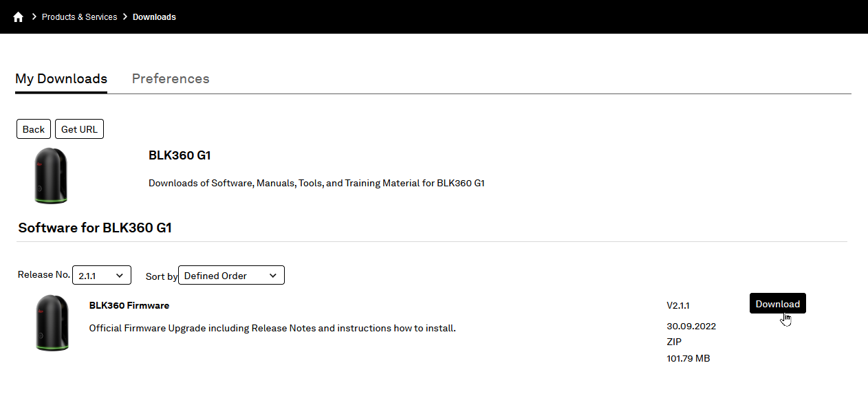Switch to the My Downloads tab

(x=61, y=79)
